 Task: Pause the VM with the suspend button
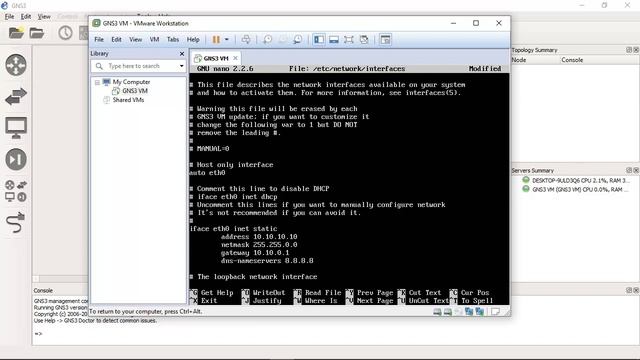[x=216, y=40]
